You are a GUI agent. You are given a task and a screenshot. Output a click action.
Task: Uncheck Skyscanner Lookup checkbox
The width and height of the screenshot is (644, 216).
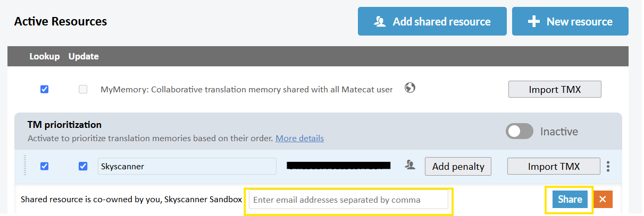pyautogui.click(x=45, y=166)
